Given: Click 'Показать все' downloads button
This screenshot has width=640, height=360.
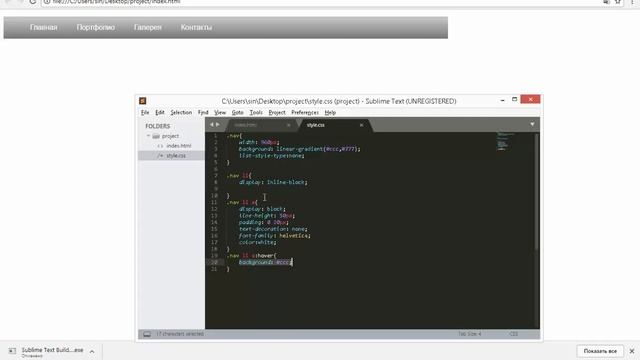Looking at the screenshot, I should click(x=600, y=351).
